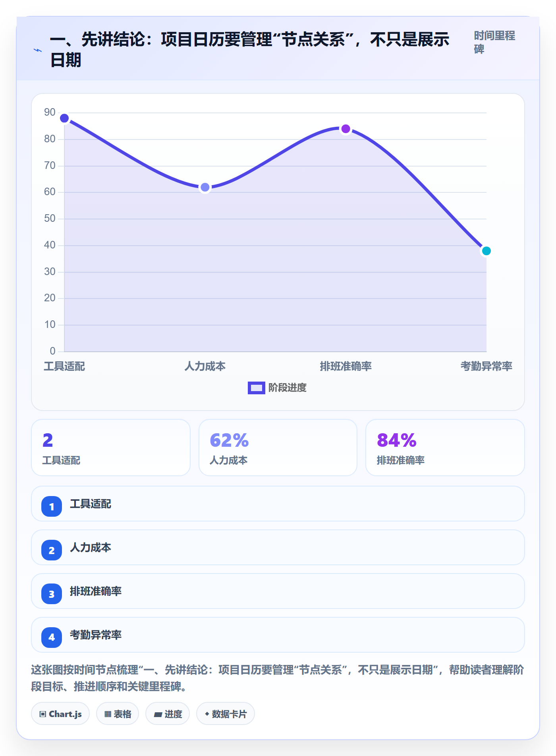Click the 时间里程碑 label in the header
The image size is (556, 756).
494,42
